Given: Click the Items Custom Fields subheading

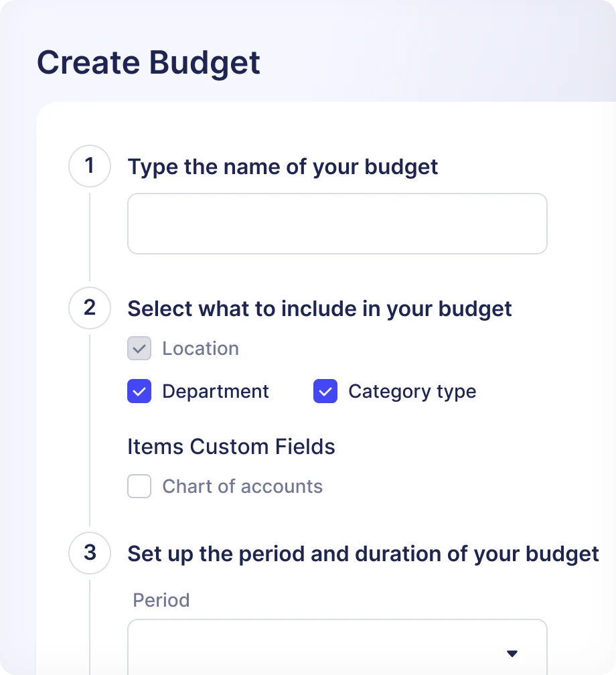Looking at the screenshot, I should (231, 446).
